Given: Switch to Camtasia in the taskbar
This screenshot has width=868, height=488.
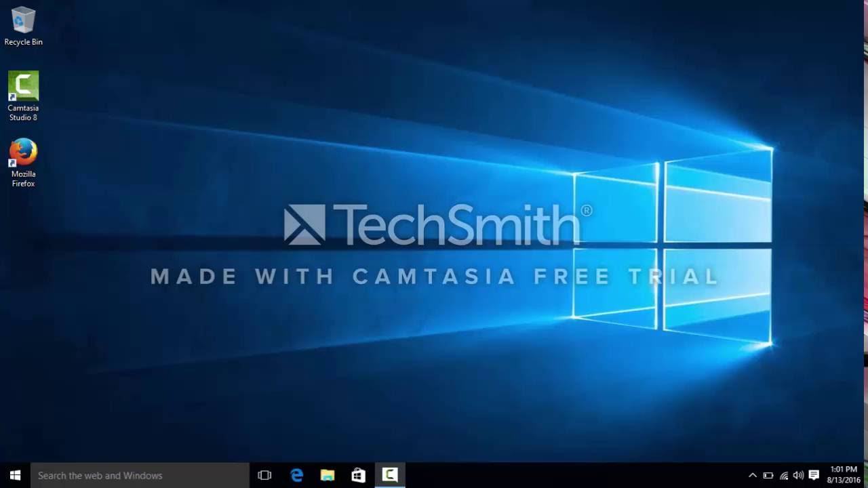Looking at the screenshot, I should click(390, 475).
